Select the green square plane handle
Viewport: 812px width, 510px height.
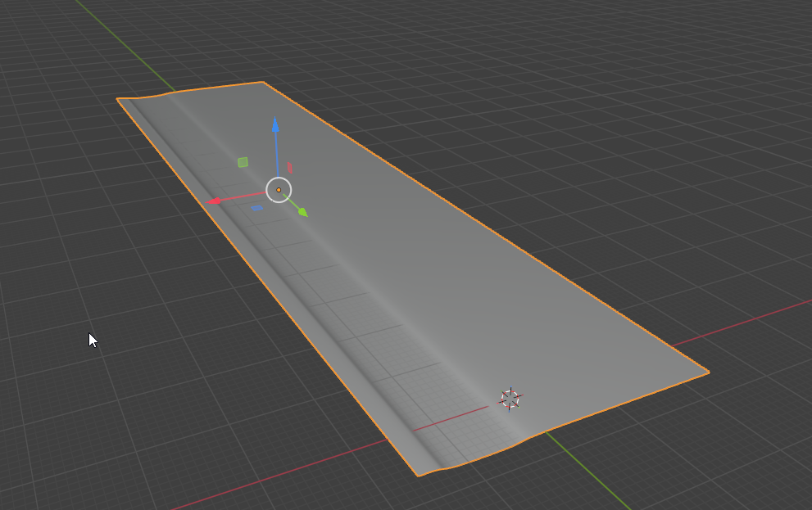pyautogui.click(x=243, y=162)
